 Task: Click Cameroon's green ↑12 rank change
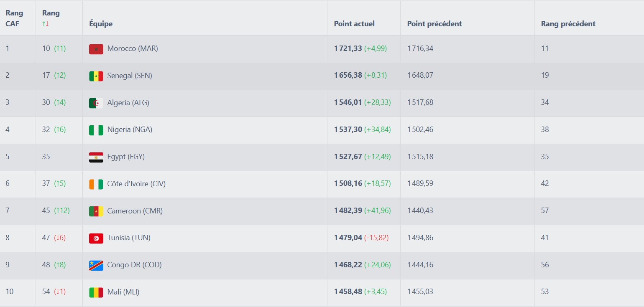point(62,211)
